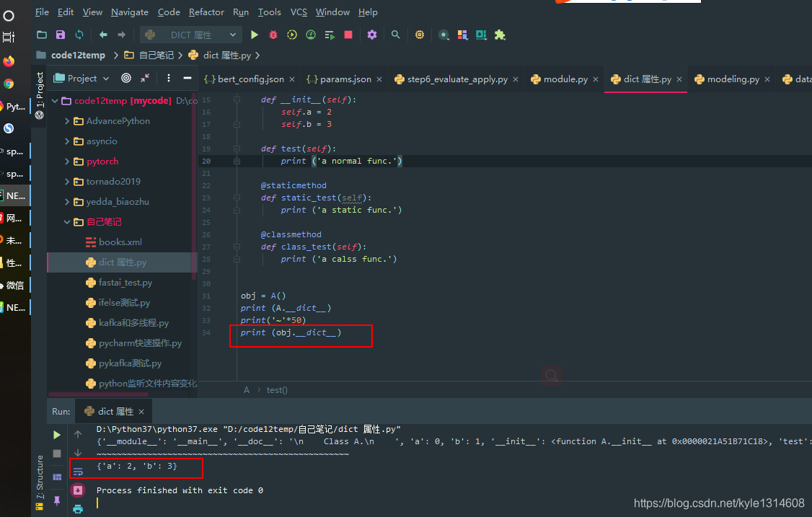Click the code12temp breadcrumb
This screenshot has width=812, height=517.
78,55
